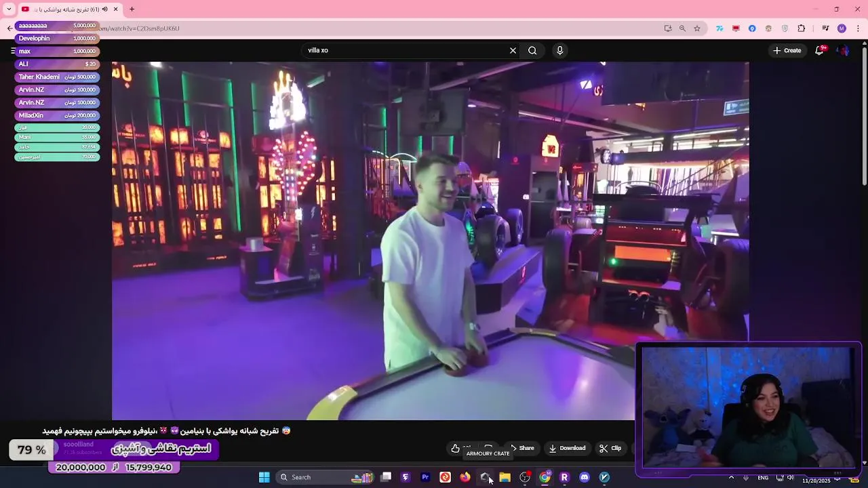
Task: Click the MiladXin donation entry
Action: tap(57, 116)
